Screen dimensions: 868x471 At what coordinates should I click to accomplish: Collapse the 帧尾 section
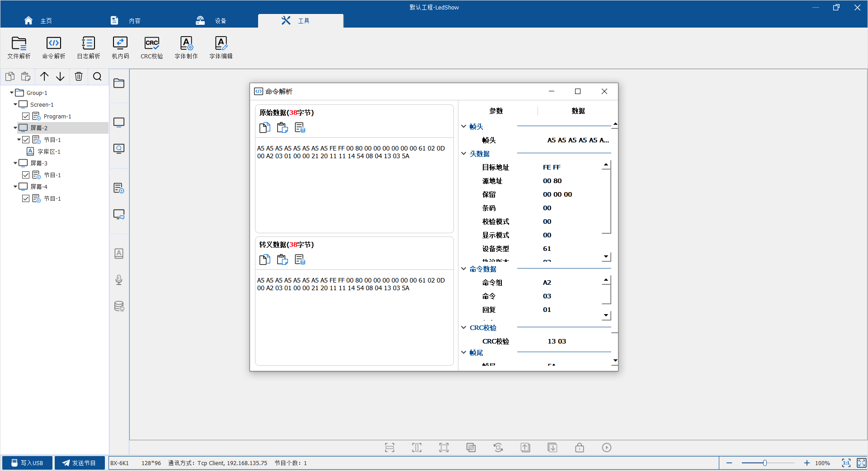tap(464, 353)
